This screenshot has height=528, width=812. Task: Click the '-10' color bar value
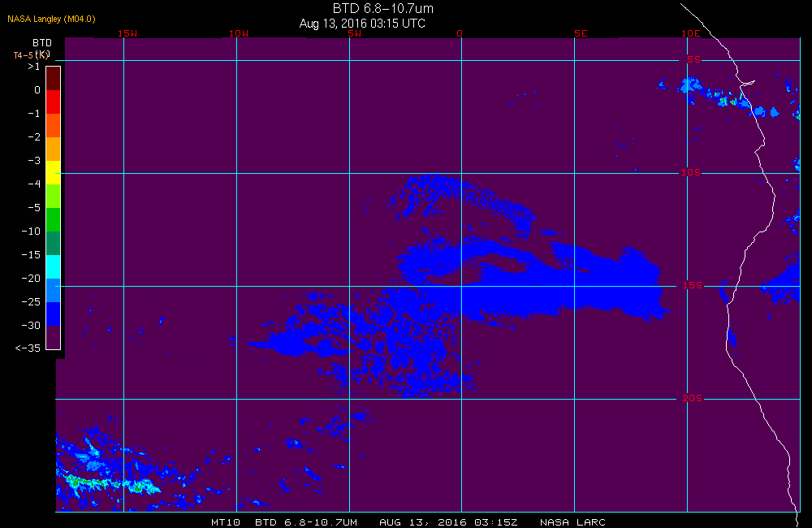coord(31,231)
